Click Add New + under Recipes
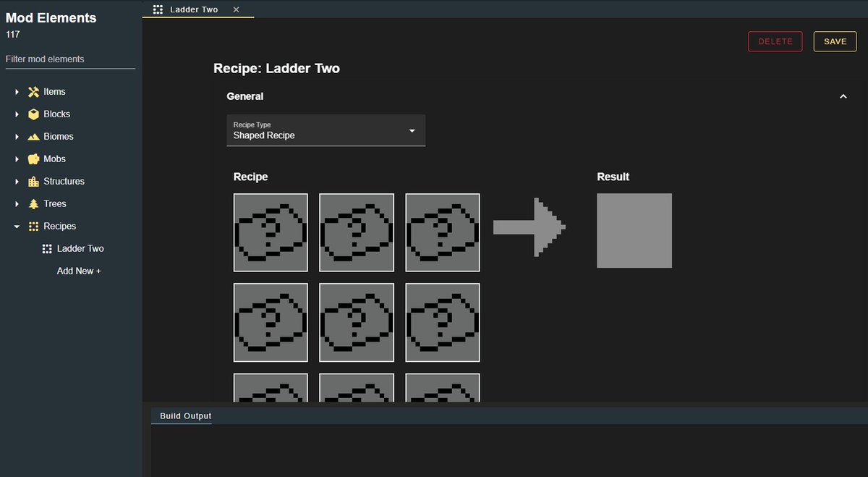Screen dimensions: 868x477 [x=79, y=271]
